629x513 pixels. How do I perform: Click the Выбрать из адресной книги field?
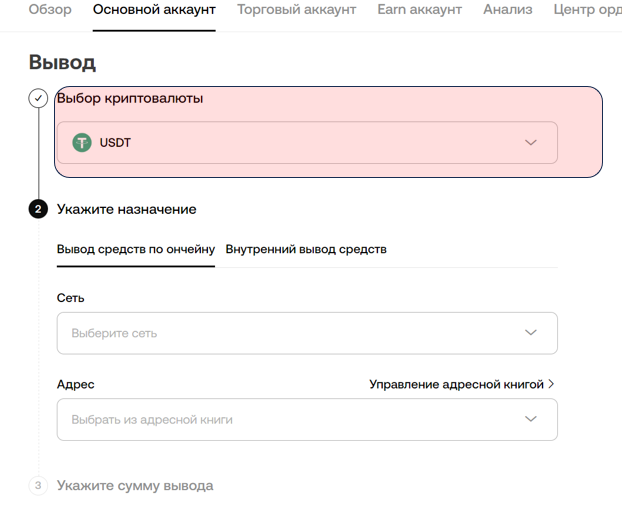(290, 420)
